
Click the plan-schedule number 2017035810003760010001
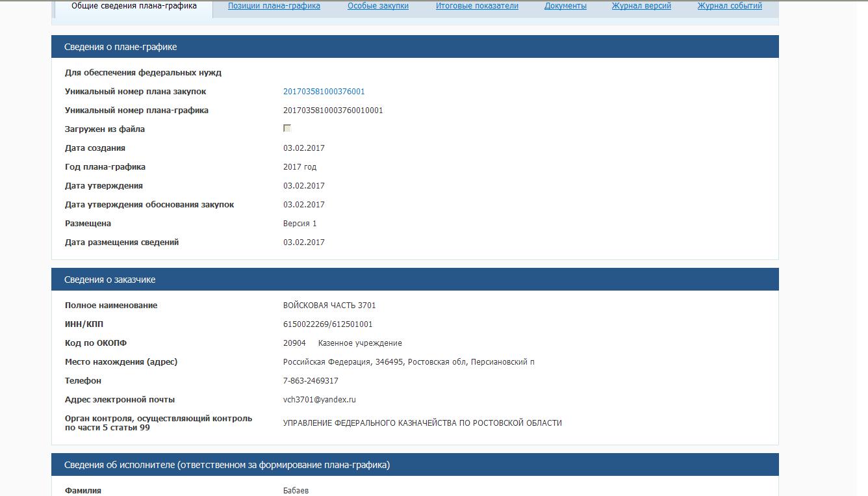(333, 111)
